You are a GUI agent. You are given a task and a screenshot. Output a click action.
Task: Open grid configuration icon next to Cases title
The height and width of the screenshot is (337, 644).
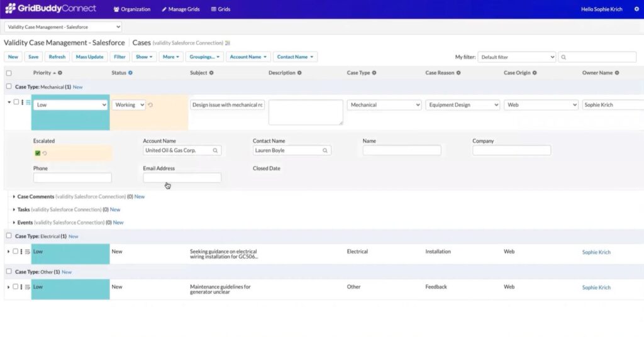click(228, 43)
